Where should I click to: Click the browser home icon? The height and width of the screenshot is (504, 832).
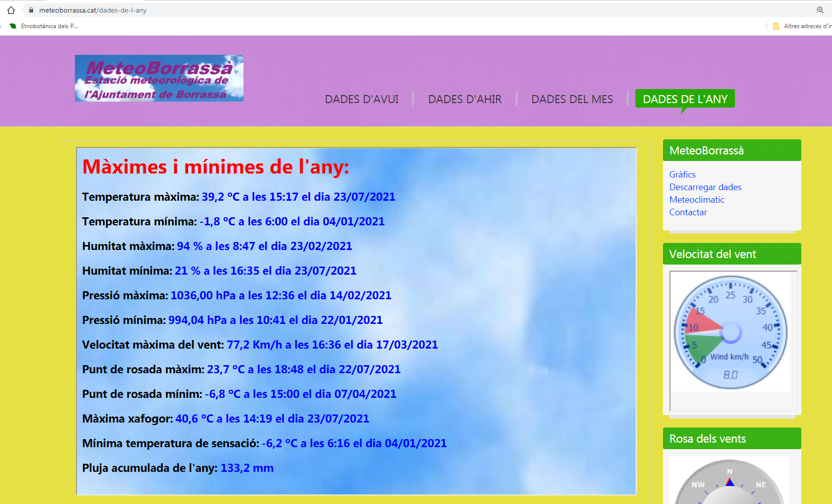11,10
